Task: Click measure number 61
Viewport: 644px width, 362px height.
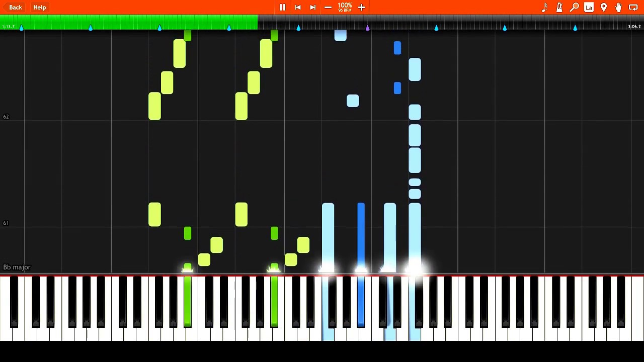Action: click(6, 223)
